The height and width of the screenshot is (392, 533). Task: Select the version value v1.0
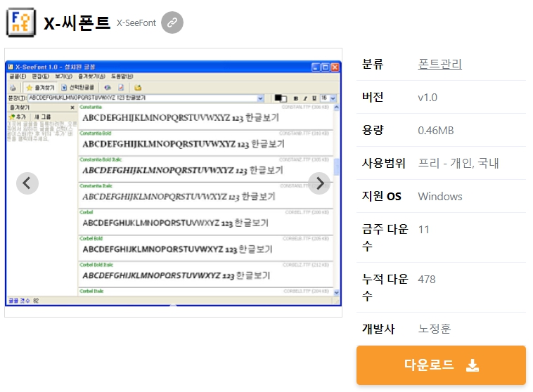point(428,98)
